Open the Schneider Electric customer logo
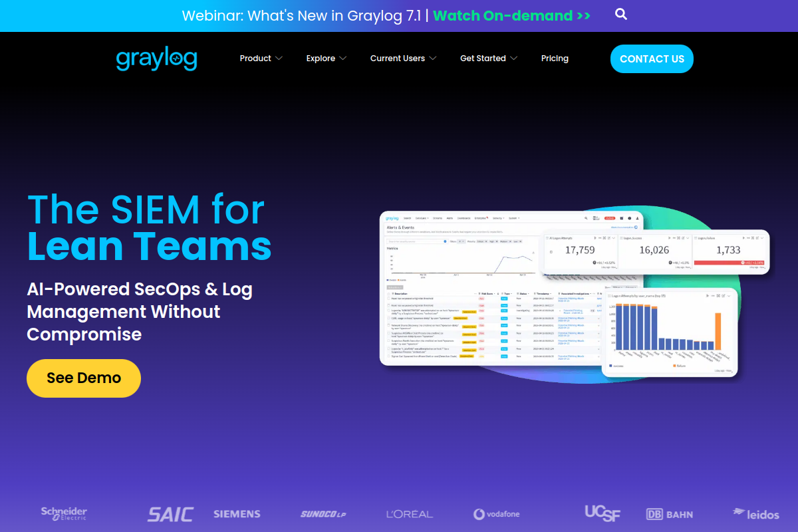Image resolution: width=798 pixels, height=532 pixels. coord(64,513)
